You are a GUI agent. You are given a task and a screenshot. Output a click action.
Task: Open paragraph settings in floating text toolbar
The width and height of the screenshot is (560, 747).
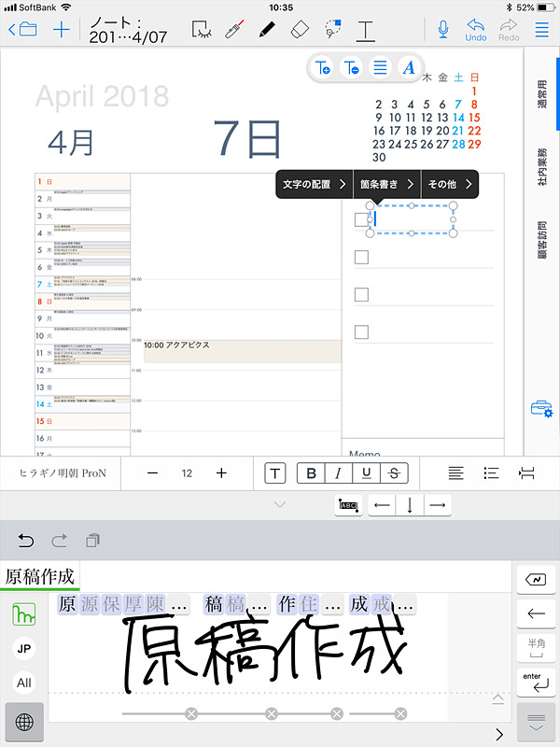pyautogui.click(x=380, y=68)
